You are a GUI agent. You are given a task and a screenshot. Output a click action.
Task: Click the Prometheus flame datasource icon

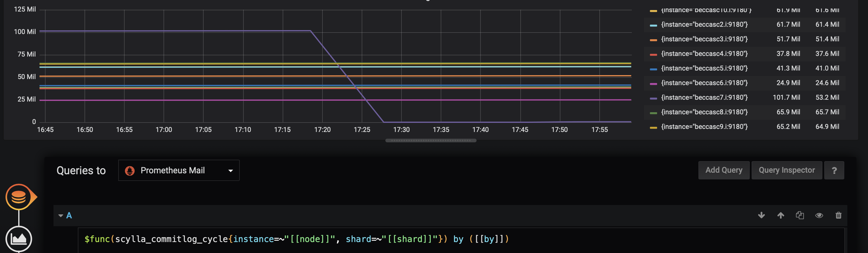tap(130, 171)
